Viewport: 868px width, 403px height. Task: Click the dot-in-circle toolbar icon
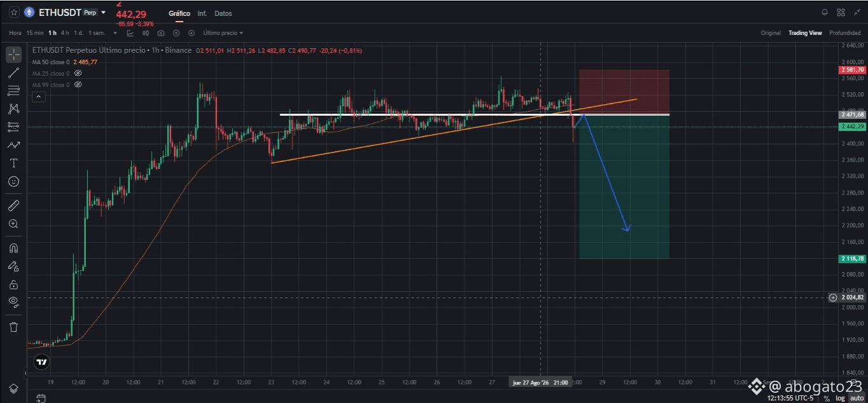pyautogui.click(x=191, y=33)
